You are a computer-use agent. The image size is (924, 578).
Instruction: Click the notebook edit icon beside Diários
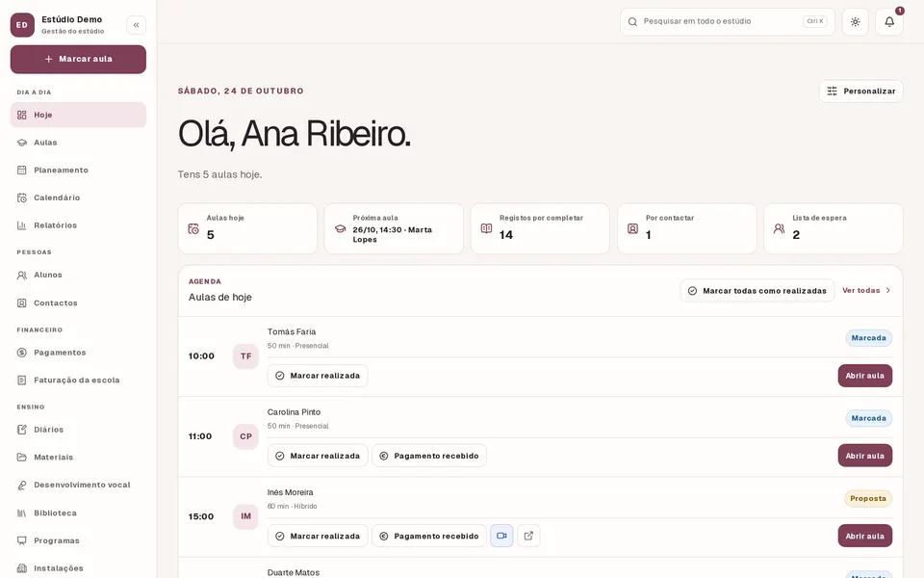pyautogui.click(x=22, y=430)
